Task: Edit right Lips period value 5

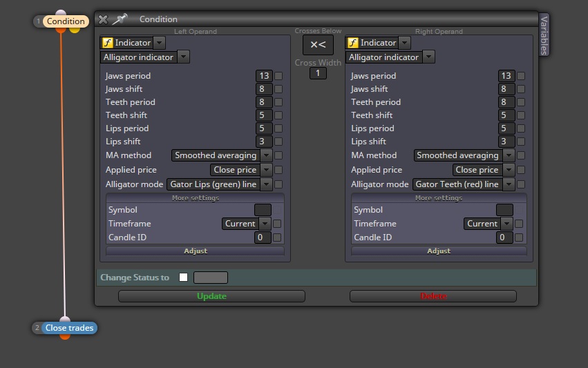Action: coord(506,128)
